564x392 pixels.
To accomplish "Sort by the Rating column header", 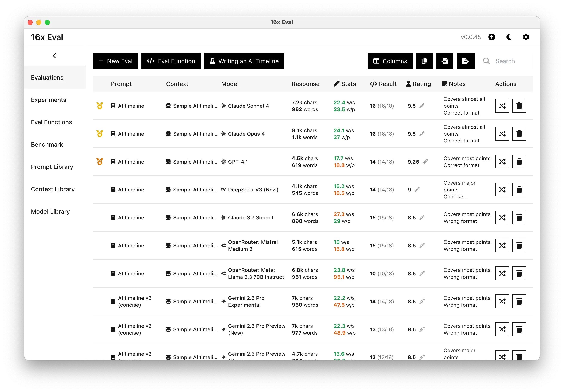I will (418, 84).
